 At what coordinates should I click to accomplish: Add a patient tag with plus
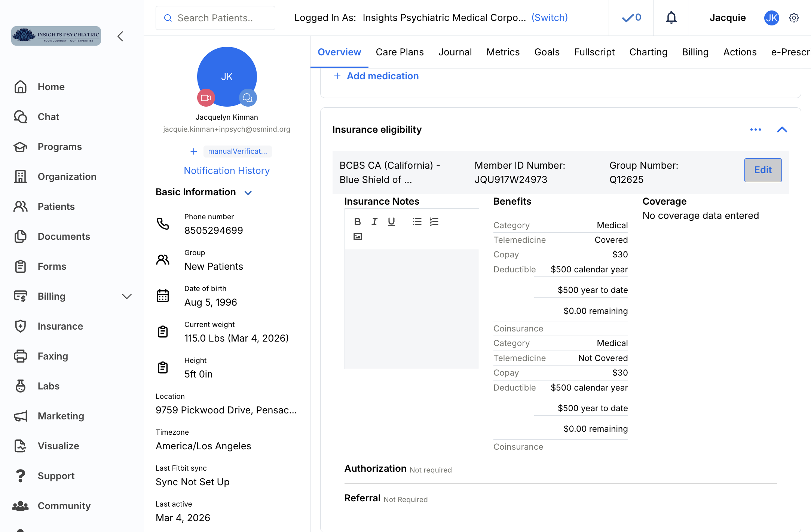tap(193, 151)
